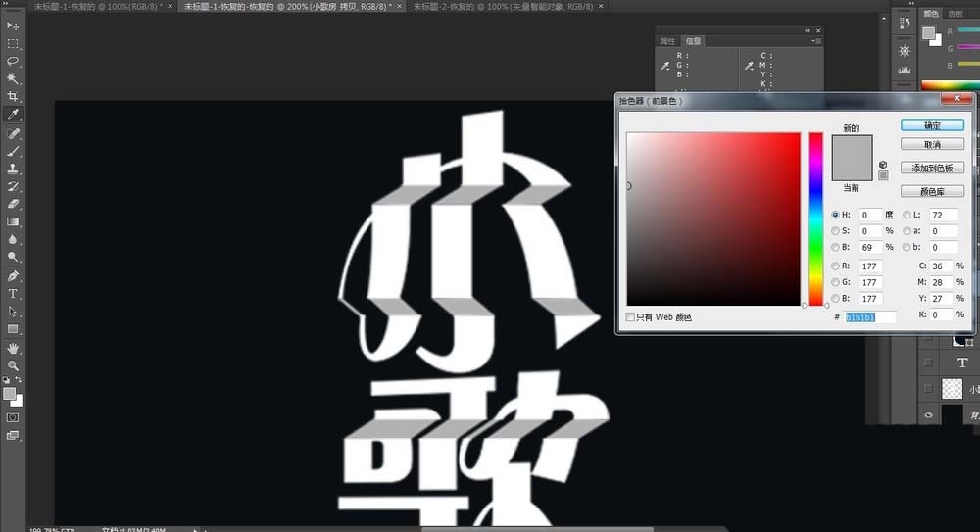
Task: Switch to the 属性 panel tab
Action: tap(667, 41)
